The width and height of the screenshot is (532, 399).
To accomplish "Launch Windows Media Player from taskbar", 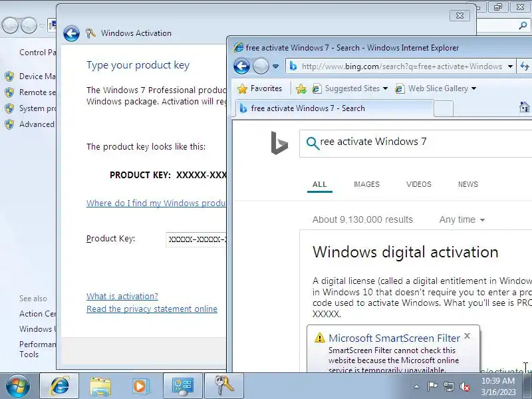I will [x=140, y=386].
